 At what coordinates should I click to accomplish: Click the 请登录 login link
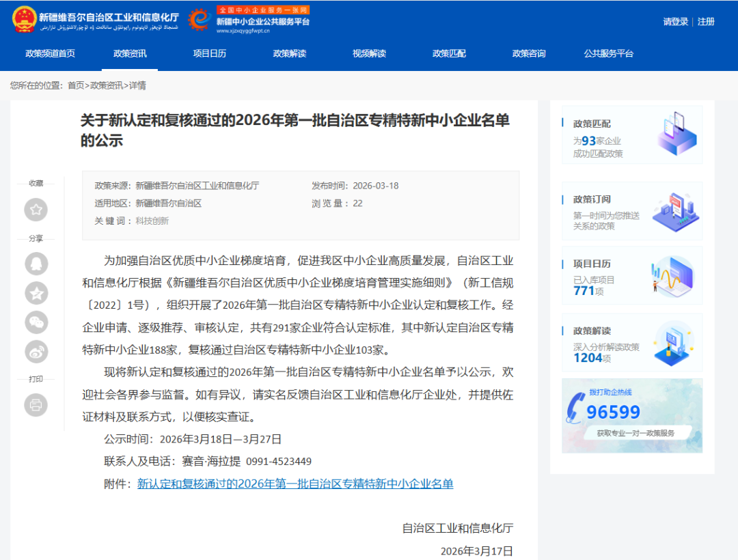[675, 22]
